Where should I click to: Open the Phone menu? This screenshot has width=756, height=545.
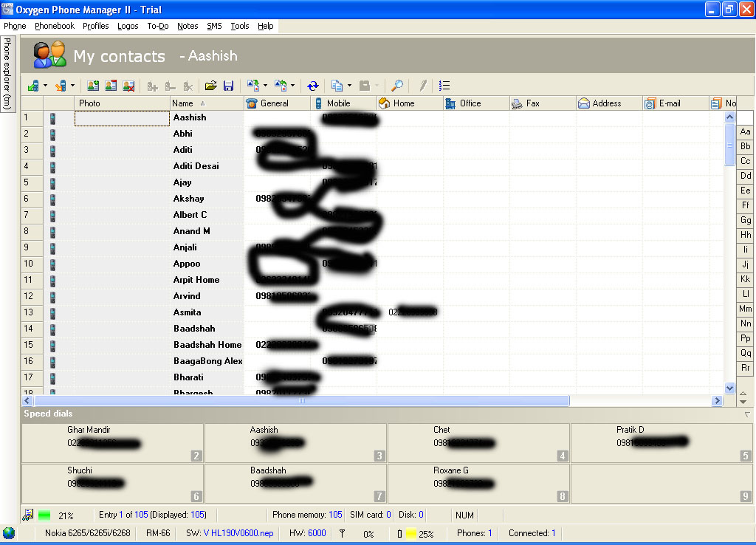click(15, 26)
